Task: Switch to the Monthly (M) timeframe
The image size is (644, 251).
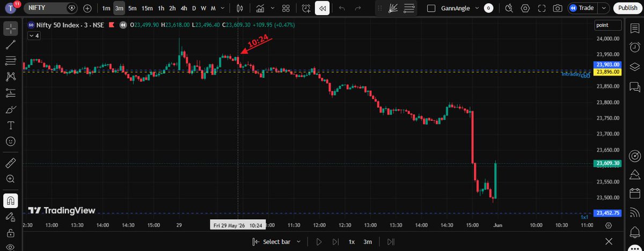Action: point(214,8)
